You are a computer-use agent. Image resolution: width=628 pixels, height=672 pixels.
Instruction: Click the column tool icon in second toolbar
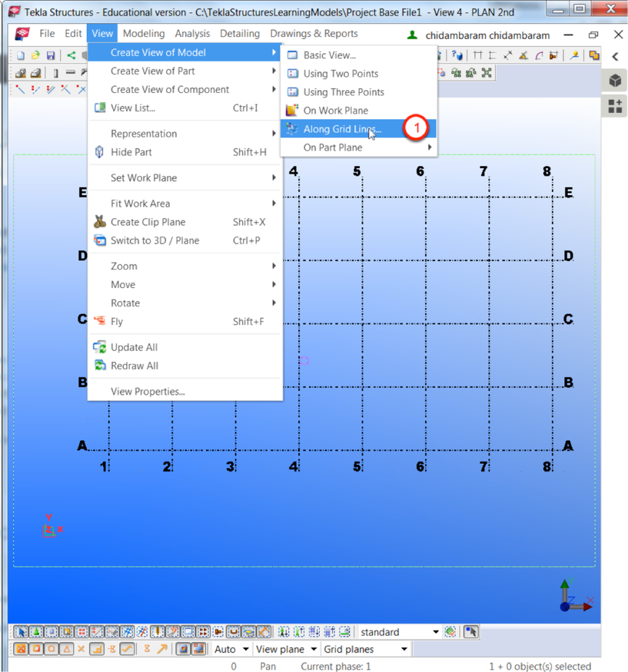[55, 73]
